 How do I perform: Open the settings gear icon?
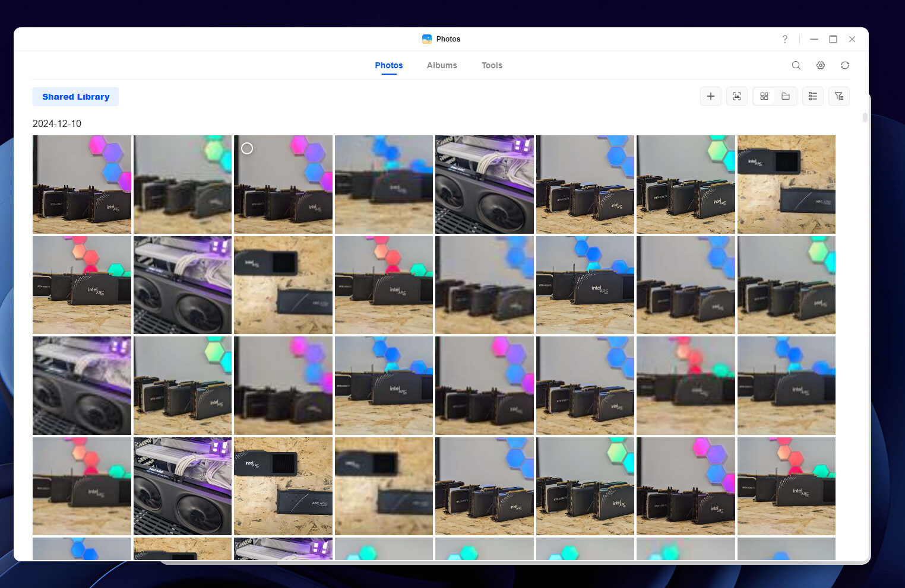pos(821,65)
